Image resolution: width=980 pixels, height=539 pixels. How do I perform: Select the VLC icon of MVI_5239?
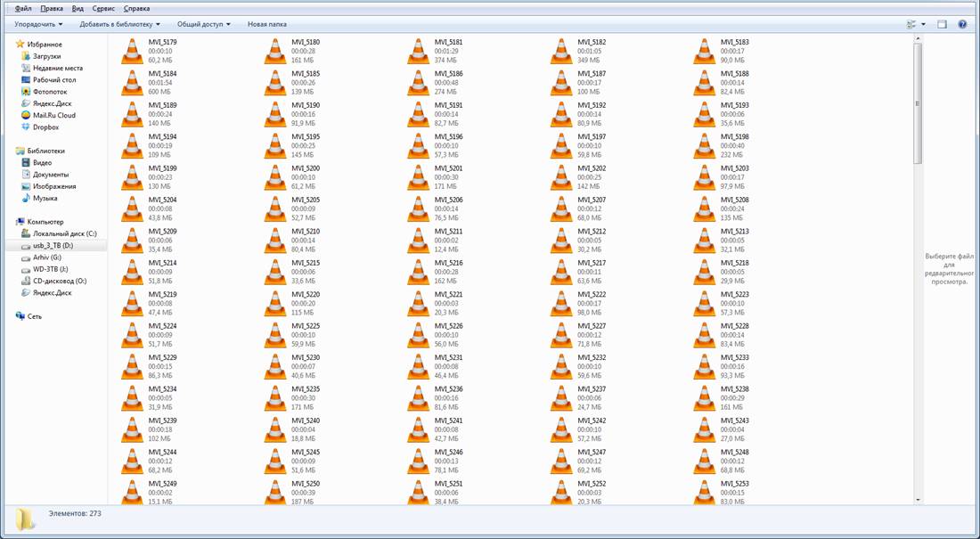[x=132, y=430]
